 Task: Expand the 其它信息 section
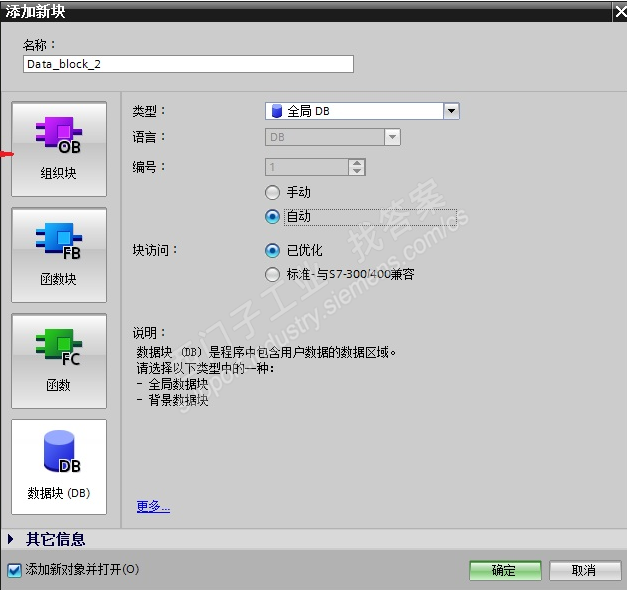point(11,539)
